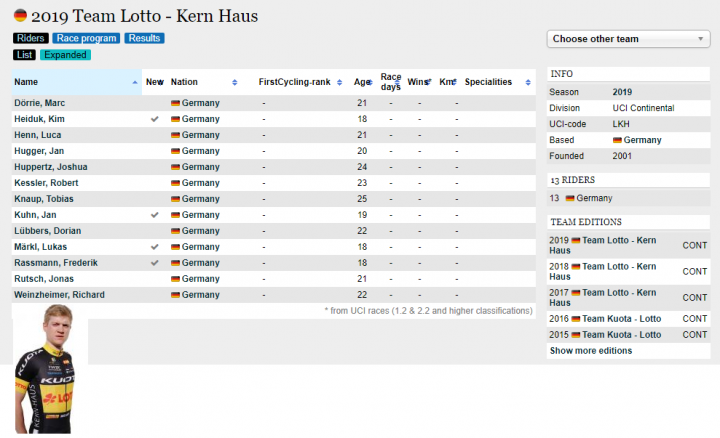Click the Season 2019 value
Screen dimensions: 720x438
click(622, 92)
